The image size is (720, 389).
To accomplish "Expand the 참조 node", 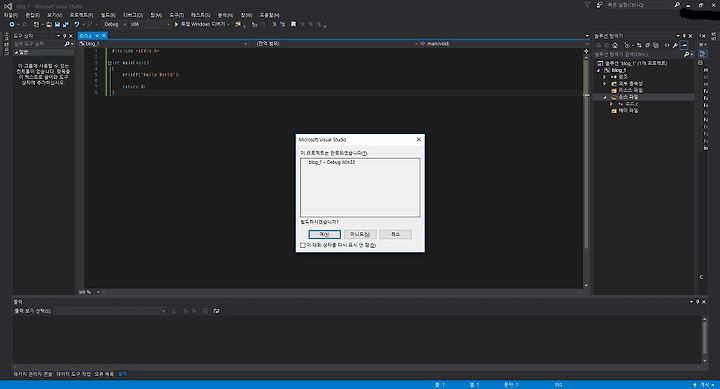I will pyautogui.click(x=605, y=77).
